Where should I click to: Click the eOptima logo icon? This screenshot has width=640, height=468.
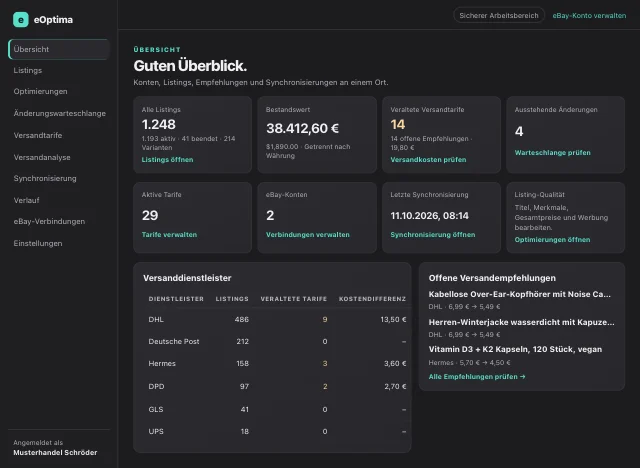click(21, 20)
